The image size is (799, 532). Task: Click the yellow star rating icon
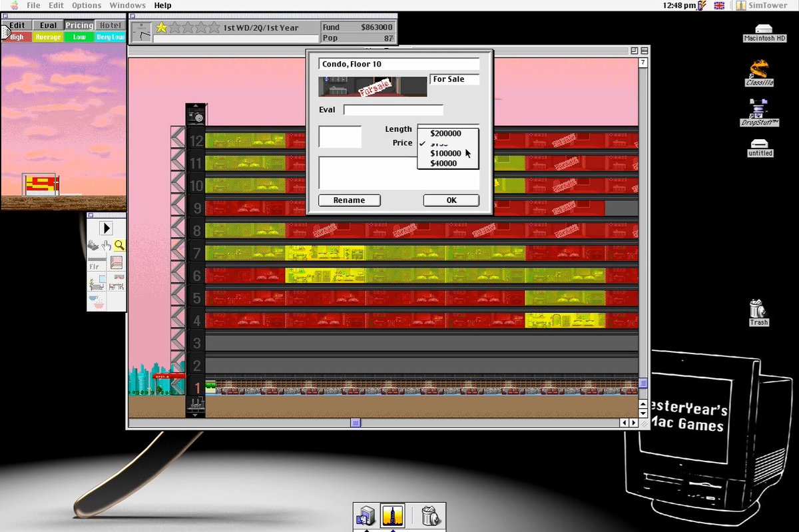[x=161, y=28]
